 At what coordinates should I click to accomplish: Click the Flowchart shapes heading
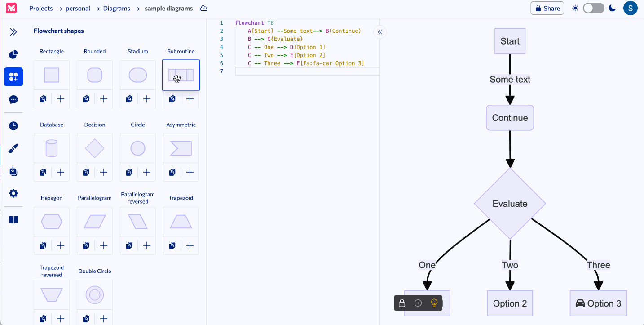[59, 31]
